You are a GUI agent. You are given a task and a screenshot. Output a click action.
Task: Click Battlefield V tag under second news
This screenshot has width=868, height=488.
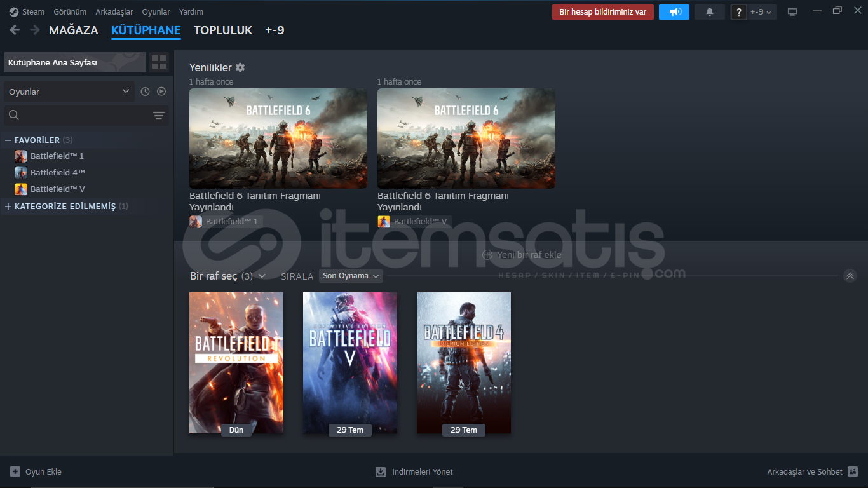(414, 222)
